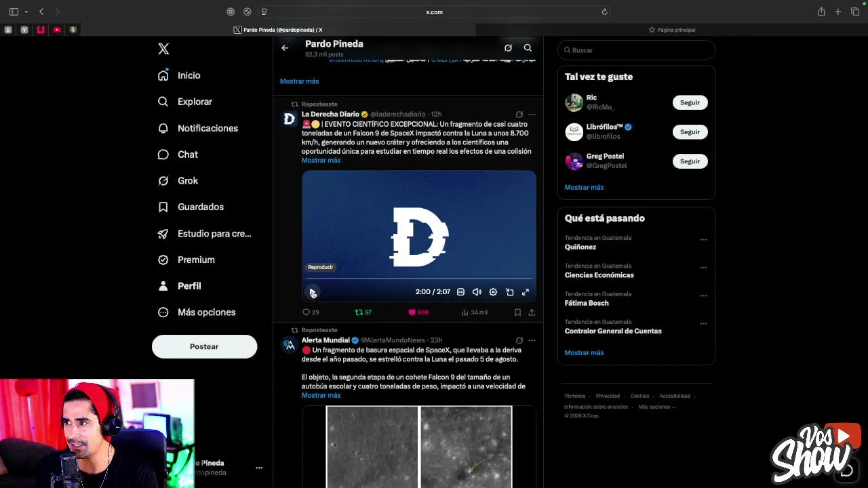868x488 pixels.
Task: Expand La Derecha Diario post with Mostrar más
Action: tap(321, 161)
